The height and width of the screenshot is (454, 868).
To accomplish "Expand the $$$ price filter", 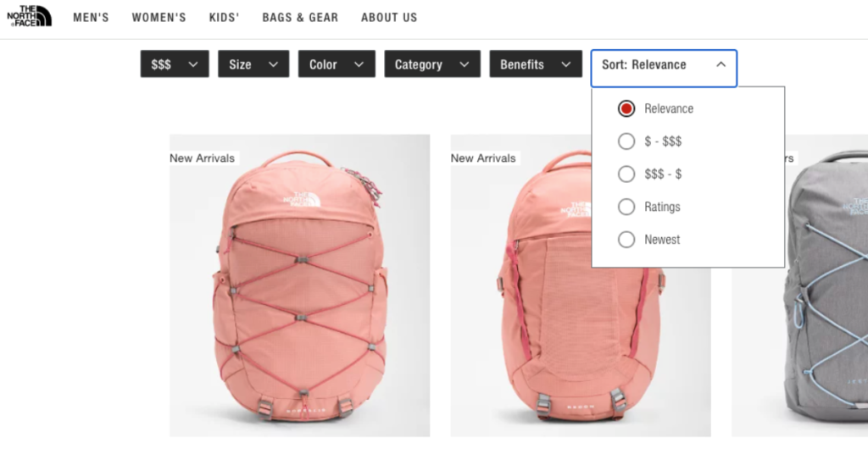I will (175, 64).
